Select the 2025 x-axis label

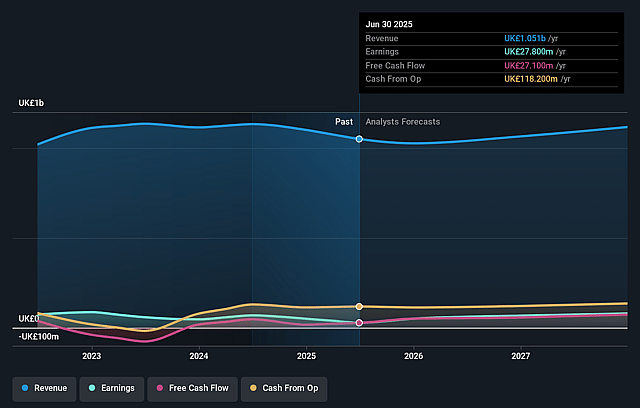click(307, 356)
